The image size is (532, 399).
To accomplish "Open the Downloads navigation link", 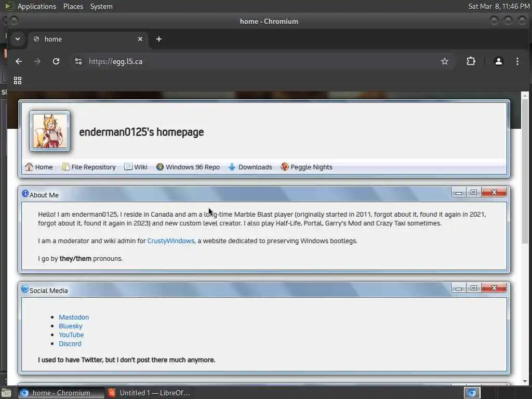I will (x=255, y=167).
